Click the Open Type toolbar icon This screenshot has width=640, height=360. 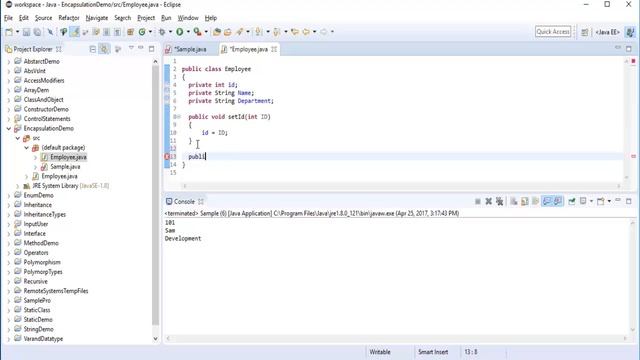click(x=217, y=32)
